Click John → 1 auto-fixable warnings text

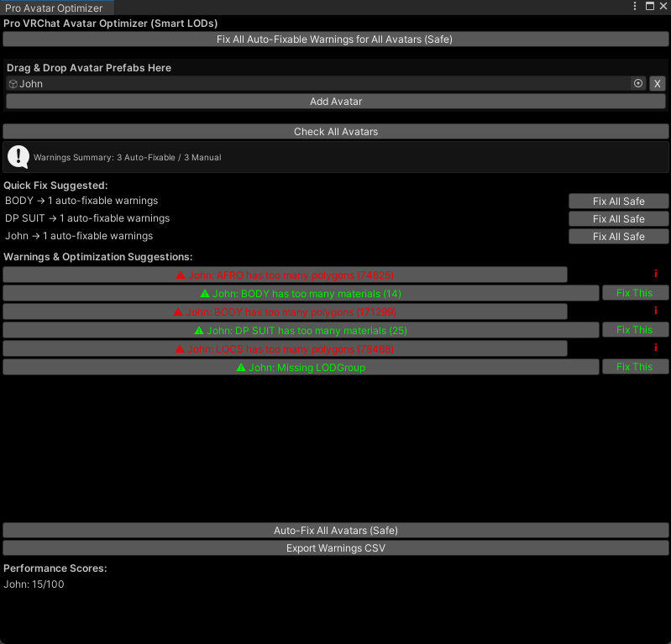(x=79, y=236)
